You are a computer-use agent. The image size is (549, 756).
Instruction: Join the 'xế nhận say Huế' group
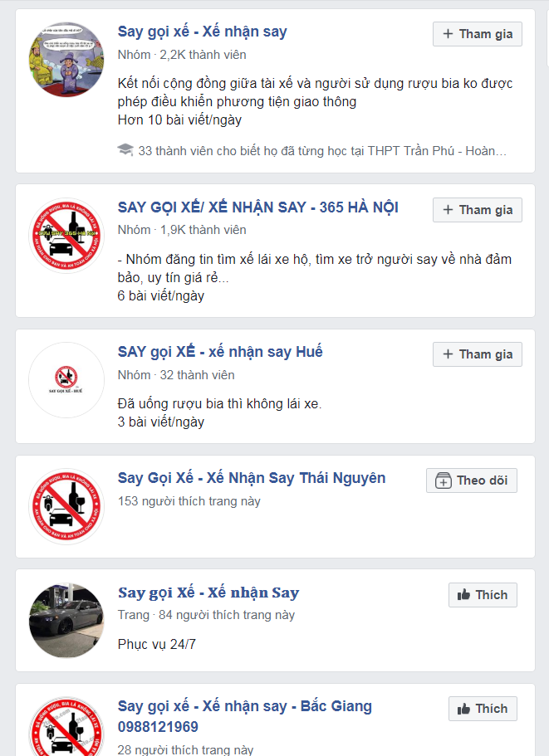click(477, 354)
